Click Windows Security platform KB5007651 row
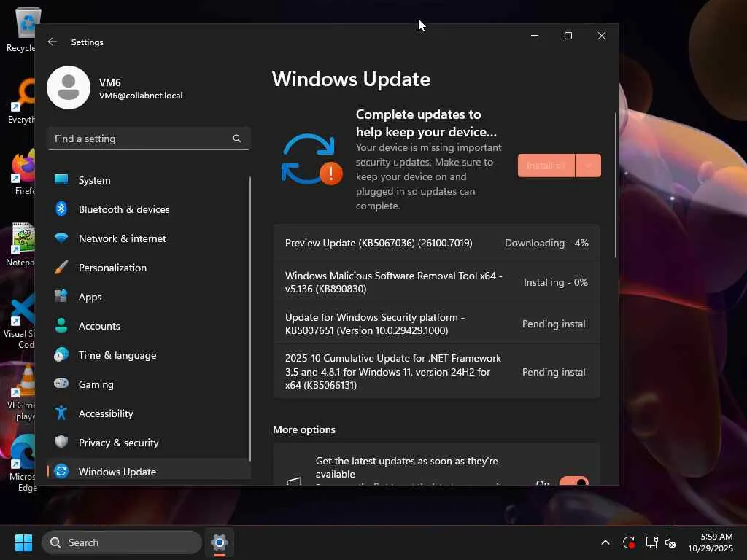 click(436, 324)
